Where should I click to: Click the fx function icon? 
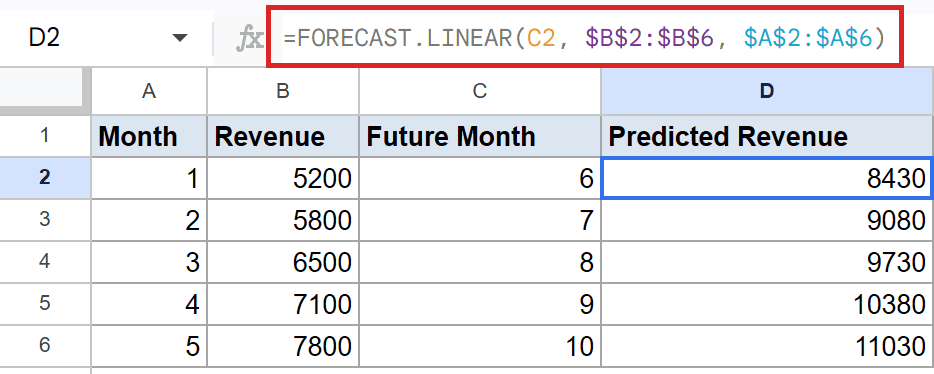pyautogui.click(x=250, y=39)
